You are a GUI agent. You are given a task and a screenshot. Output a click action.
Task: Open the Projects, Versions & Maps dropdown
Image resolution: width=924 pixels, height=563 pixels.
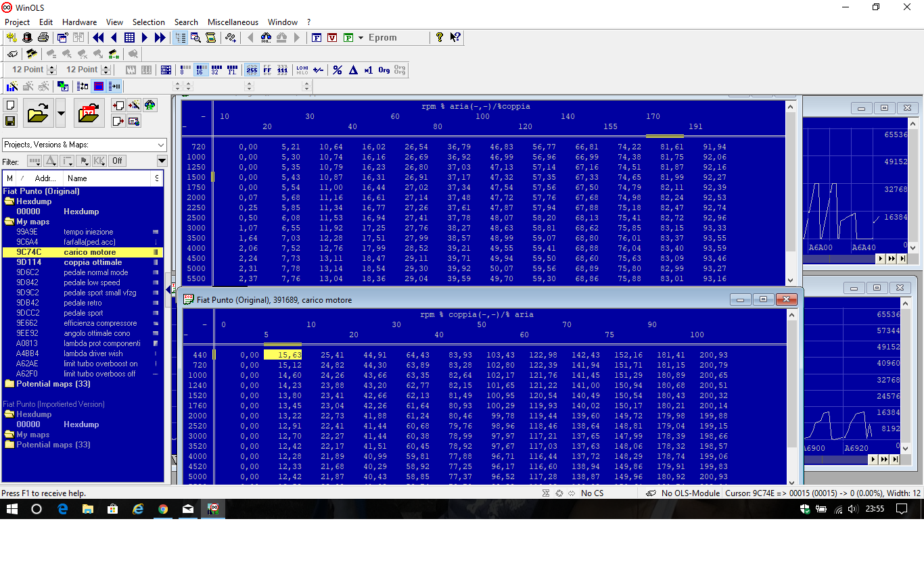160,145
